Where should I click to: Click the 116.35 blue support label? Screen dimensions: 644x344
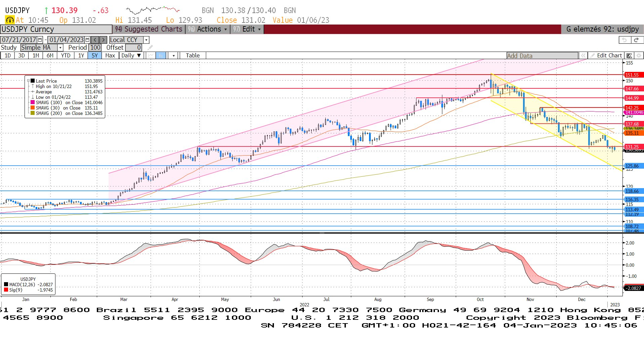(633, 200)
